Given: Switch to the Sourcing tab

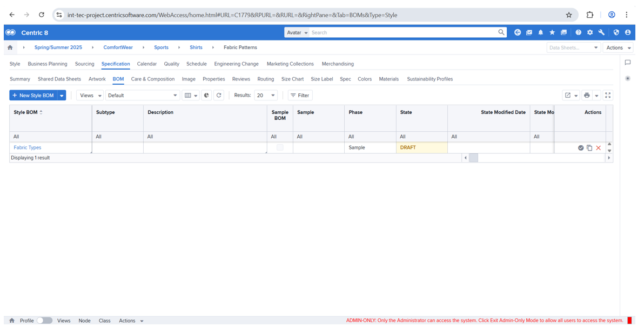Looking at the screenshot, I should point(85,64).
